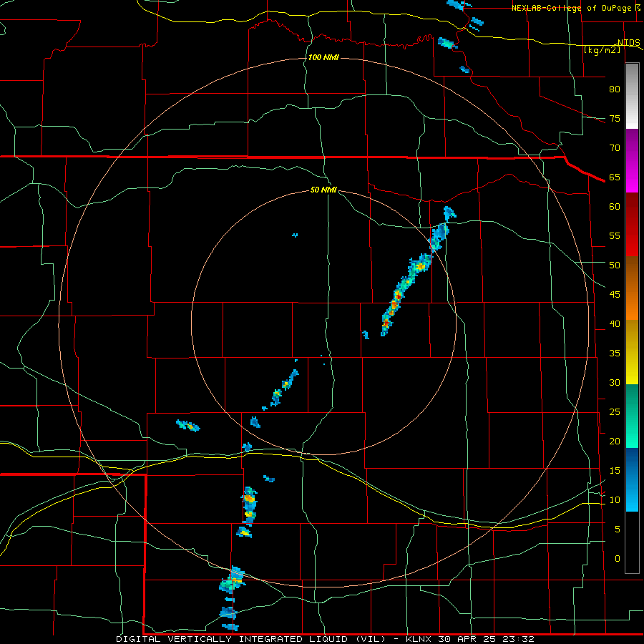Pick the white-gray segment of the color bar
Viewport: 644px width, 644px height.
(632, 96)
